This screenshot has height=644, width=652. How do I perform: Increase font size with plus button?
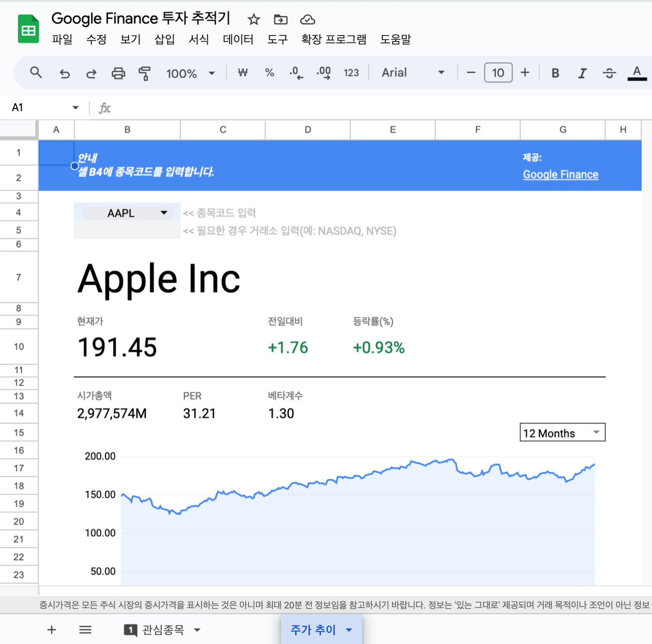click(x=525, y=72)
